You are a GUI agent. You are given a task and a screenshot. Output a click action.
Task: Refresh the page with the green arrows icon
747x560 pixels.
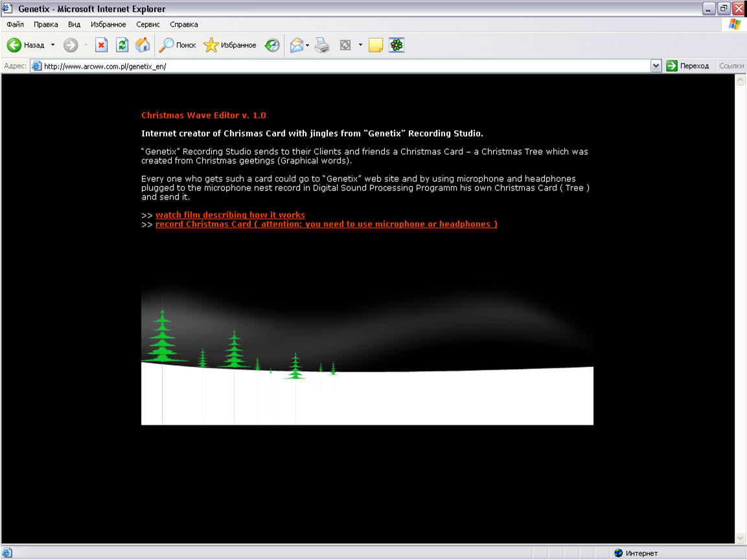[x=122, y=45]
